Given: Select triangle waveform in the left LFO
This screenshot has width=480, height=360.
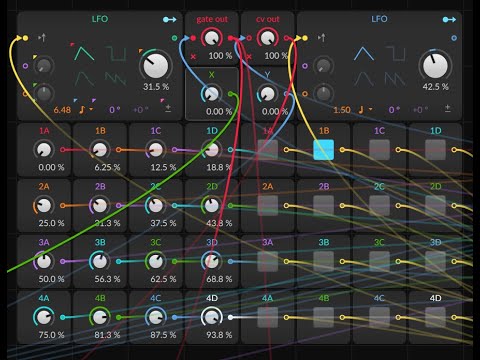Looking at the screenshot, I should pyautogui.click(x=84, y=54).
